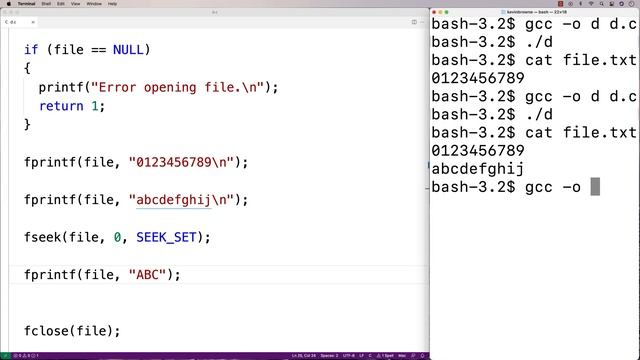The width and height of the screenshot is (640, 360).
Task: Click the "0123456789\n" string in code
Action: (x=181, y=162)
